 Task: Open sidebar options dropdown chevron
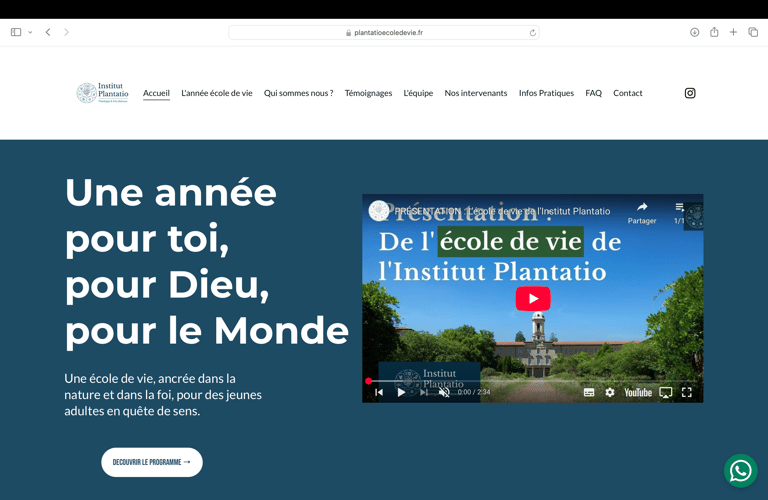pyautogui.click(x=30, y=32)
